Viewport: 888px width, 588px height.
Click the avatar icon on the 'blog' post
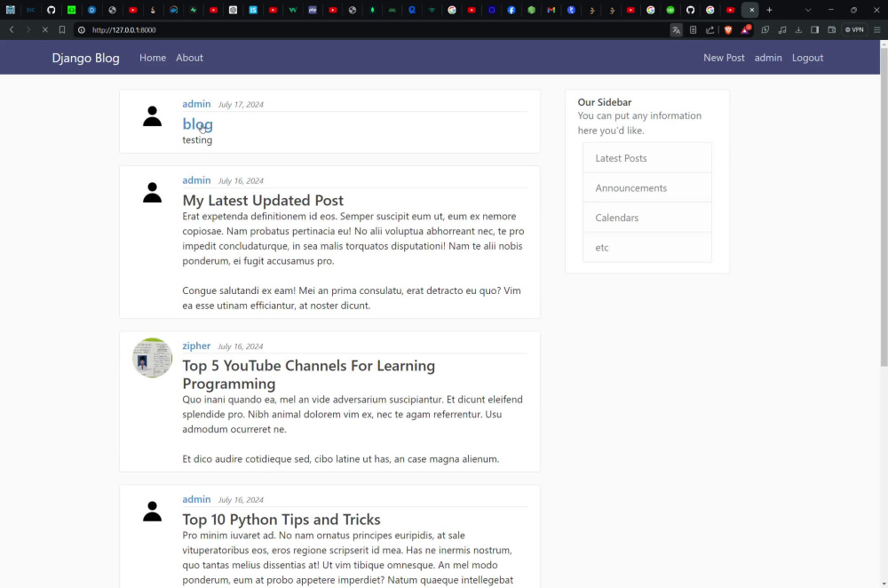click(x=152, y=116)
